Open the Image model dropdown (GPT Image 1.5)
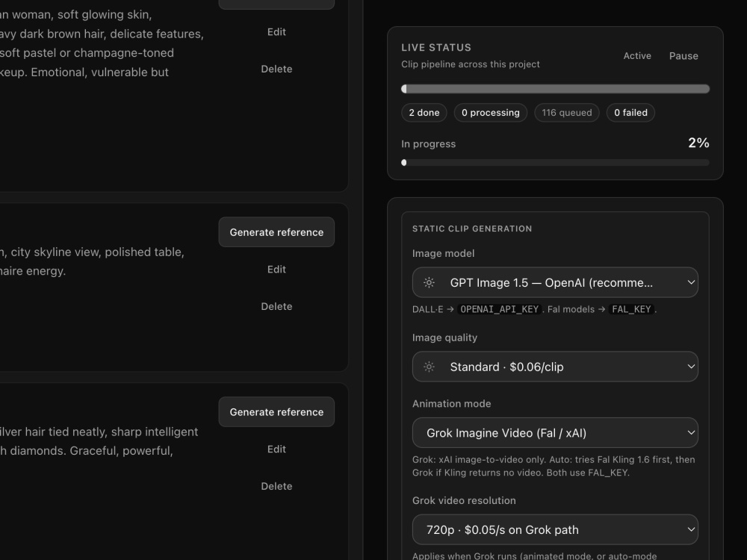The image size is (747, 560). [x=555, y=282]
